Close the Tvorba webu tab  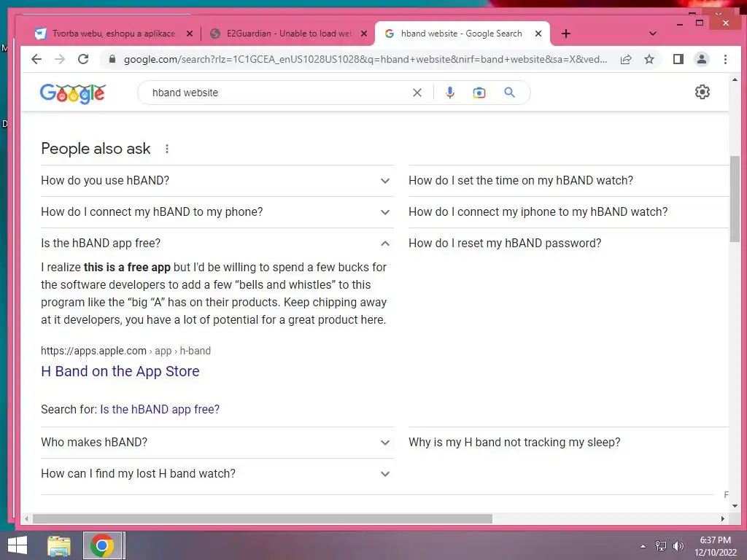click(190, 34)
